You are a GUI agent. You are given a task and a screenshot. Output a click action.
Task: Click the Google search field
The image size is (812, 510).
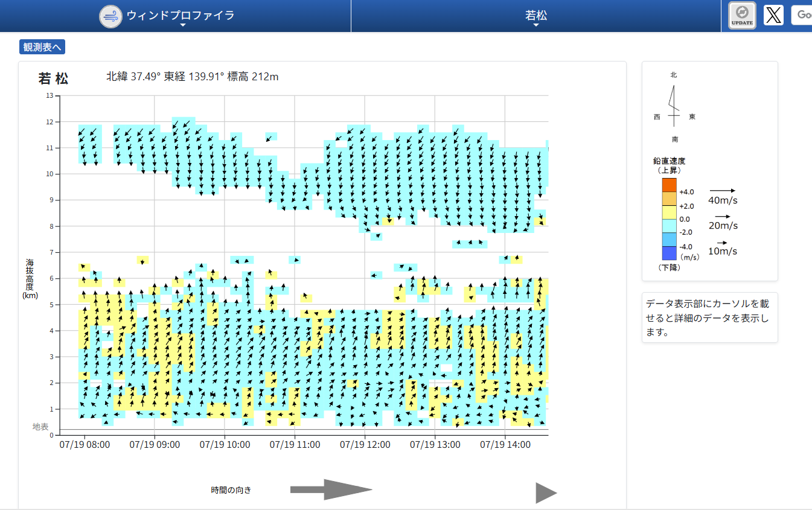802,15
